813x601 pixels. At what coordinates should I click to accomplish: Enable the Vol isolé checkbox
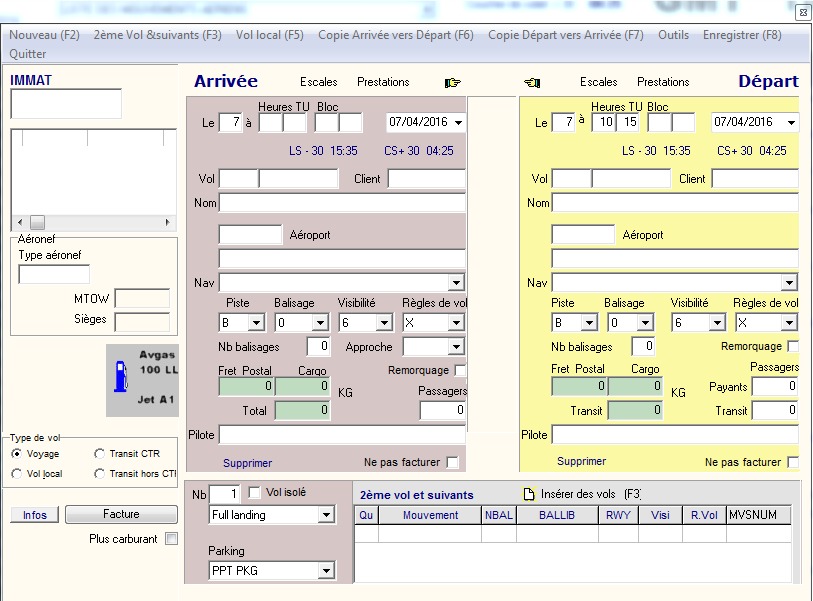[254, 493]
